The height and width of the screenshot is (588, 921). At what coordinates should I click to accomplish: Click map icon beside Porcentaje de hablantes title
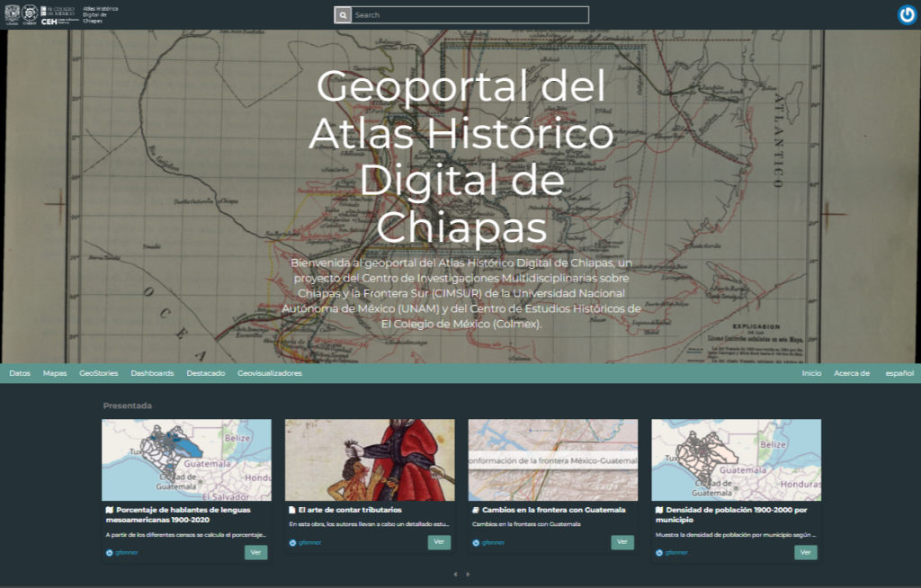(x=109, y=510)
